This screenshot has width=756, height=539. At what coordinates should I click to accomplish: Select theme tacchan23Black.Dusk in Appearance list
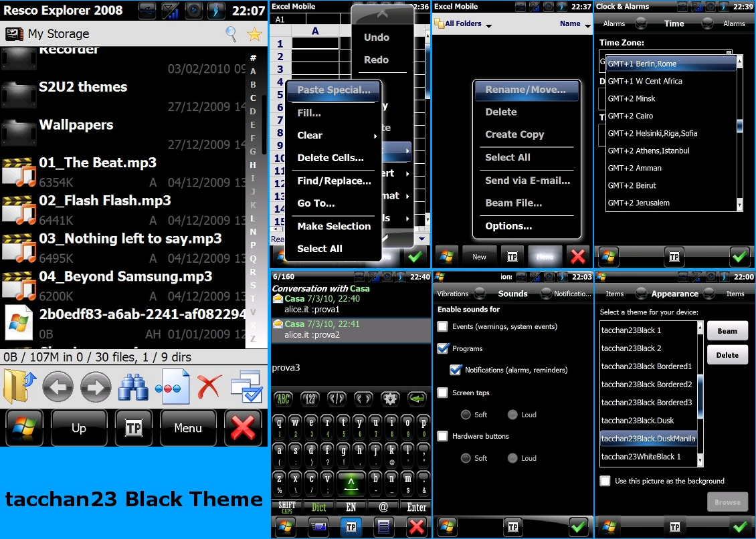pos(648,421)
